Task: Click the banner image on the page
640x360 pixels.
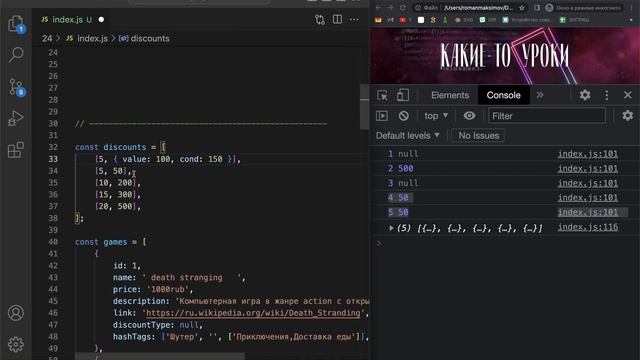Action: [504, 56]
